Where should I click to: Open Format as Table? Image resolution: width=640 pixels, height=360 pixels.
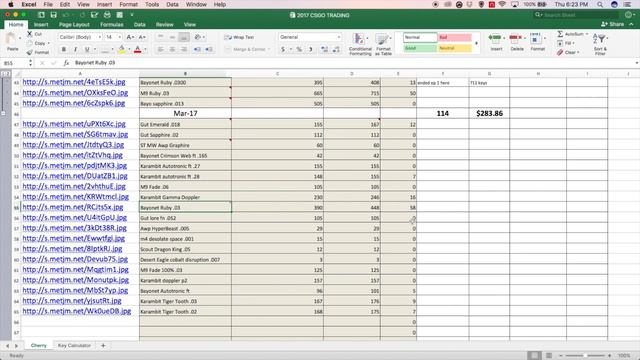383,44
